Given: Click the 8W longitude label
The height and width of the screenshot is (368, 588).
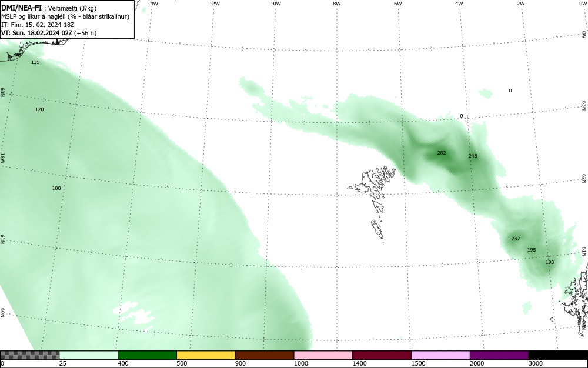Looking at the screenshot, I should pyautogui.click(x=337, y=4).
